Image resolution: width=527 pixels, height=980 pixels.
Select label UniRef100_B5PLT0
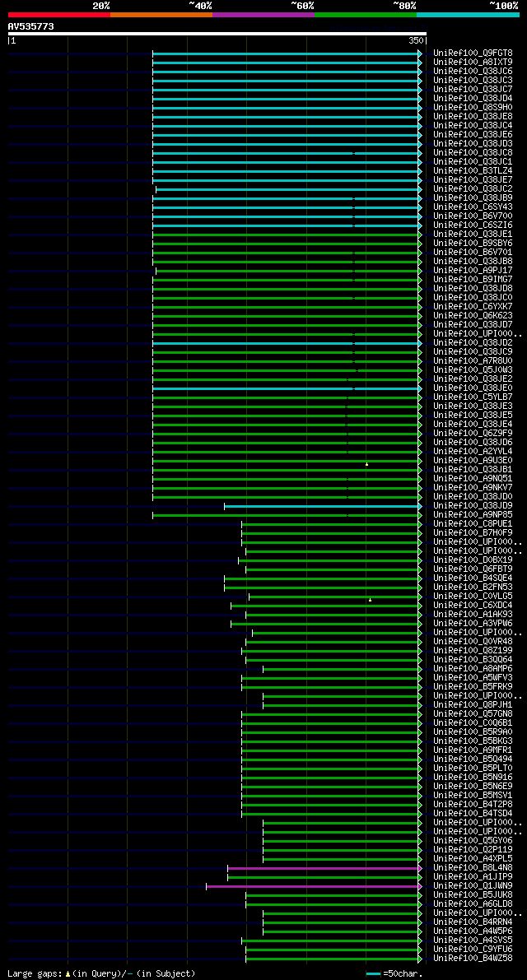coord(473,769)
